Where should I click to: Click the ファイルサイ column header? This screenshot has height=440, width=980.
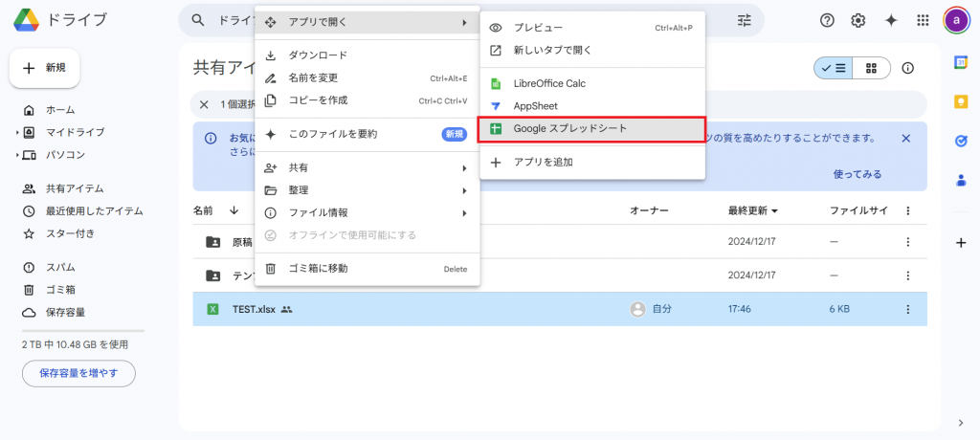coord(858,211)
